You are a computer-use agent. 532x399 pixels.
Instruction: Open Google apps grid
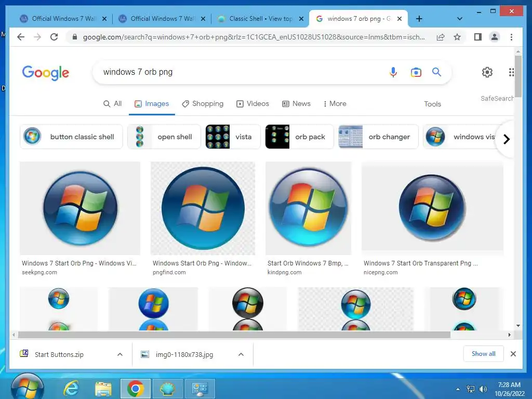(511, 72)
